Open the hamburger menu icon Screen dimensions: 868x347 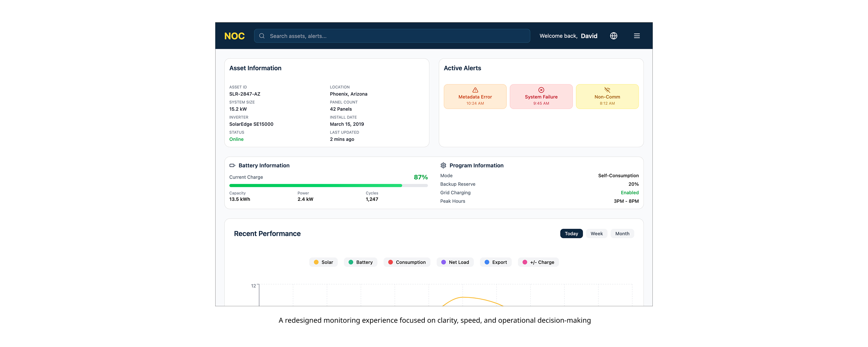point(637,36)
